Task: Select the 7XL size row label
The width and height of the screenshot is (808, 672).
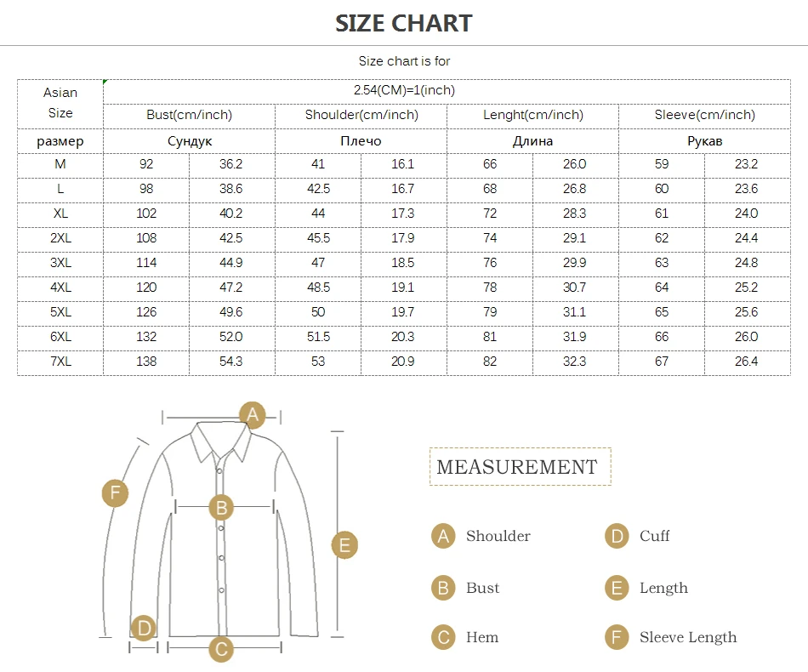Action: coord(60,362)
